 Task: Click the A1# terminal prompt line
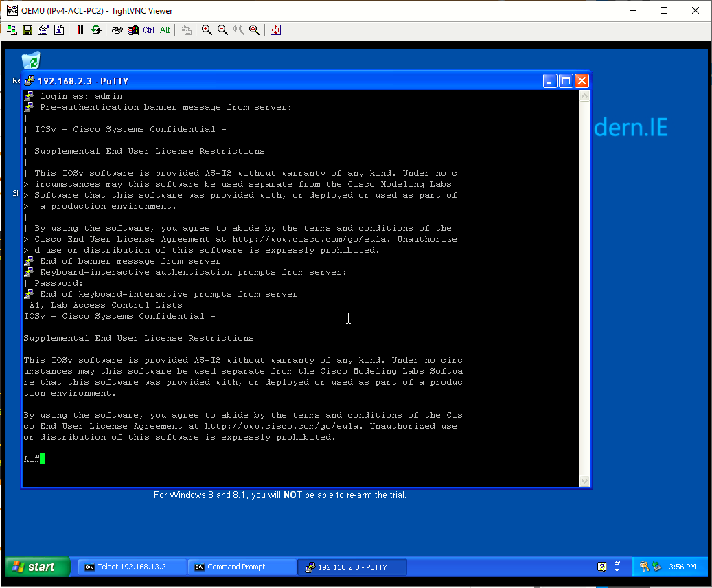click(x=34, y=459)
